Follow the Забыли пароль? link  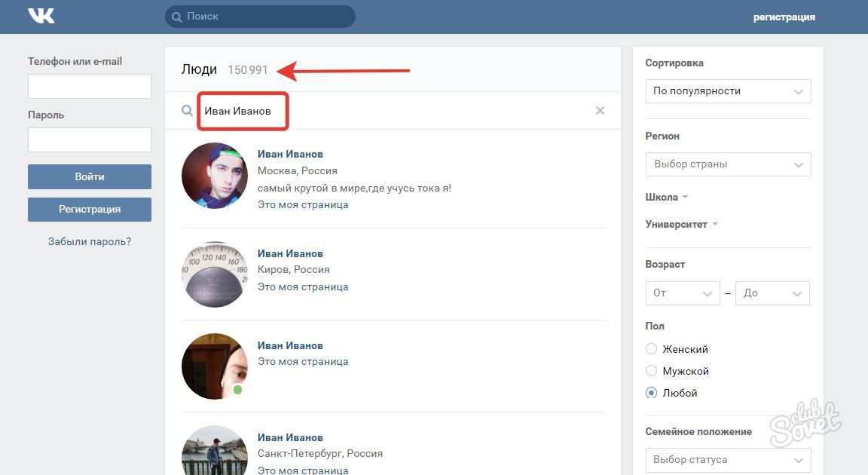(90, 242)
